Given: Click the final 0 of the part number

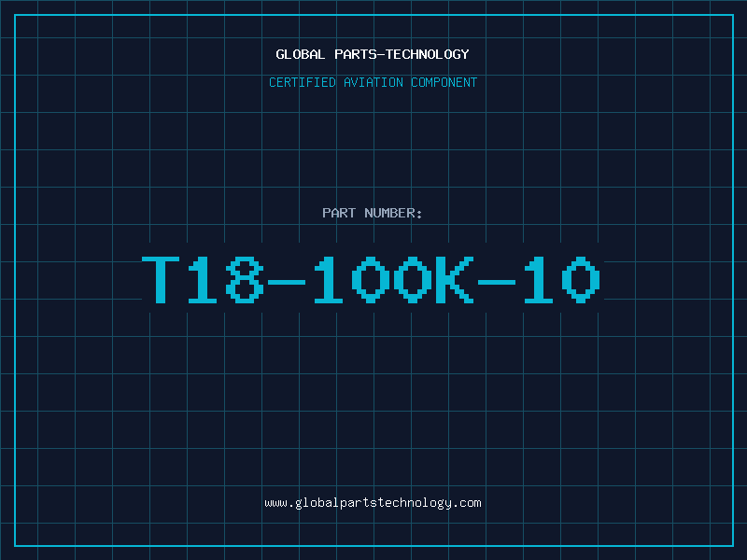Looking at the screenshot, I should [581, 279].
